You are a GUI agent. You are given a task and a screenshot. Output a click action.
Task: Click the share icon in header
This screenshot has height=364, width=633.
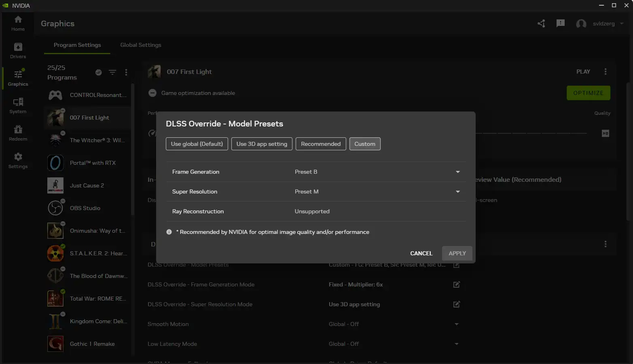tap(541, 23)
